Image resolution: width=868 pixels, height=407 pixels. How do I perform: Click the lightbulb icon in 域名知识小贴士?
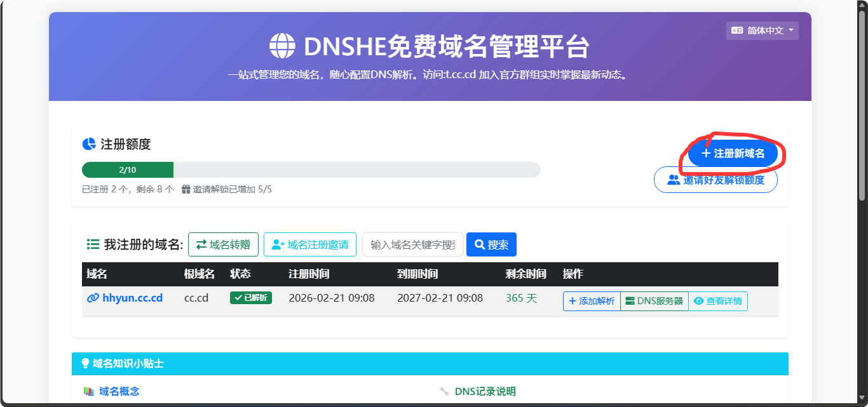point(85,363)
